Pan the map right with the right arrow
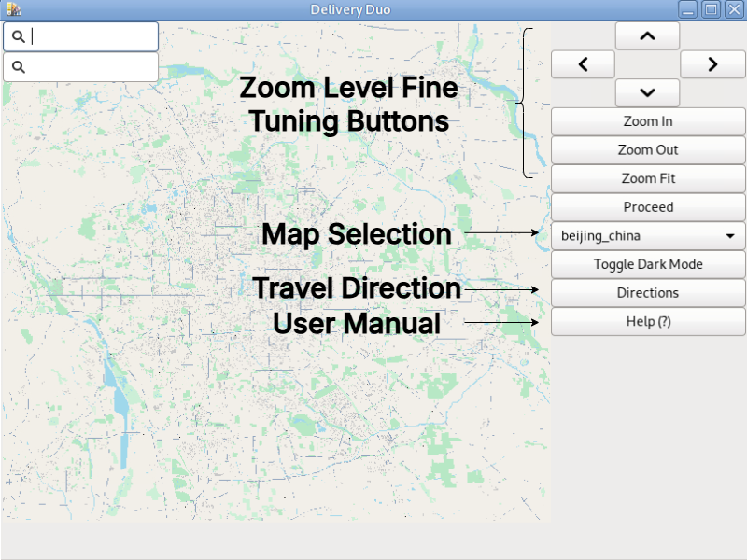Viewport: 747px width, 560px height. pos(712,64)
